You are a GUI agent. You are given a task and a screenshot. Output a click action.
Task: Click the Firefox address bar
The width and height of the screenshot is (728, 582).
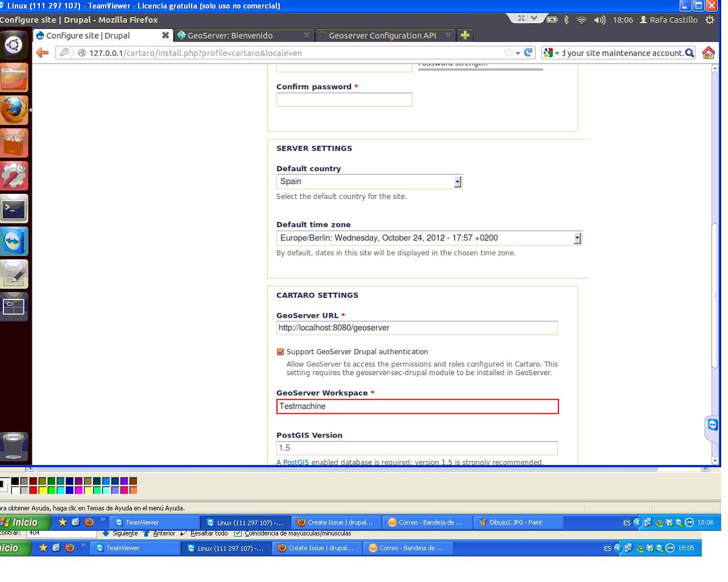click(296, 53)
